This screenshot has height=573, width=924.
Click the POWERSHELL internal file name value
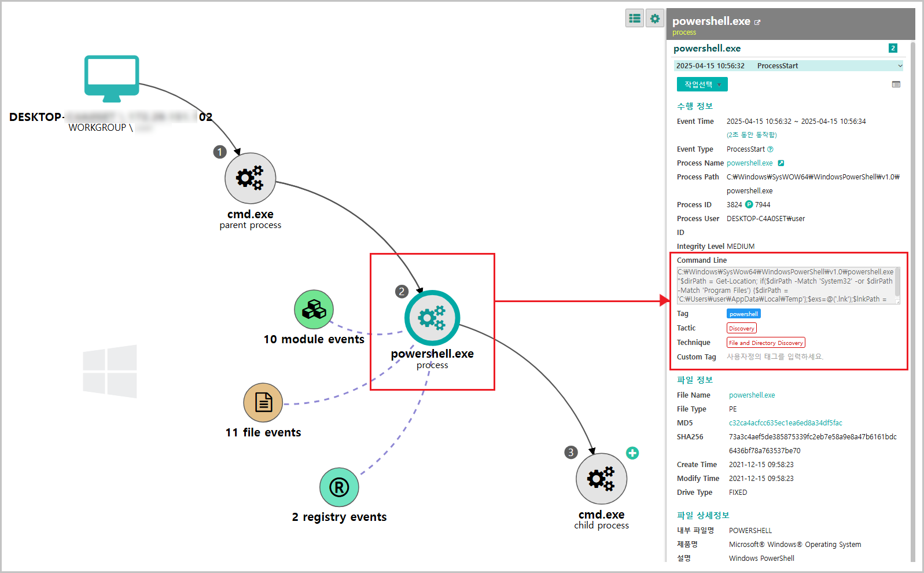pyautogui.click(x=750, y=531)
